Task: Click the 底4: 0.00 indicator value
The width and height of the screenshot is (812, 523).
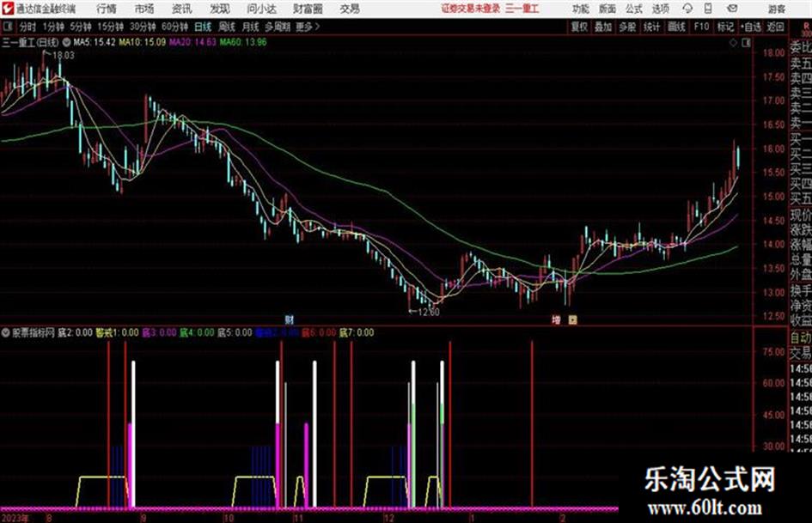Action: 197,333
